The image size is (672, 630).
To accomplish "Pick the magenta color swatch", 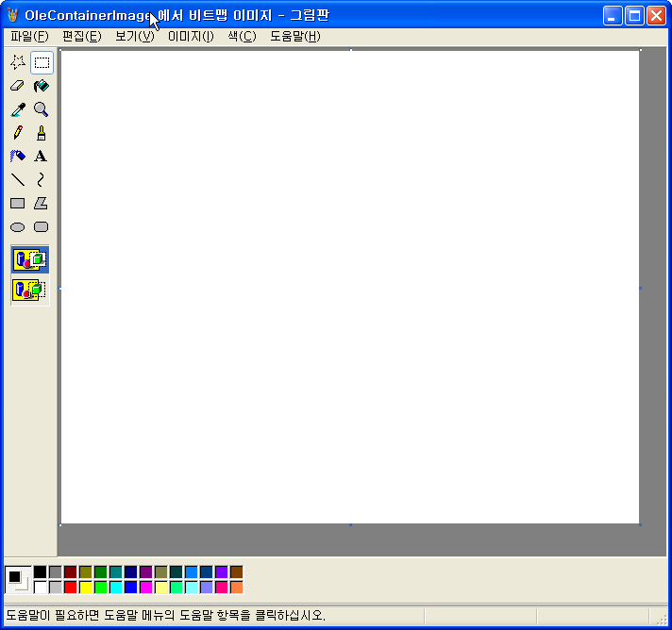I will 146,588.
